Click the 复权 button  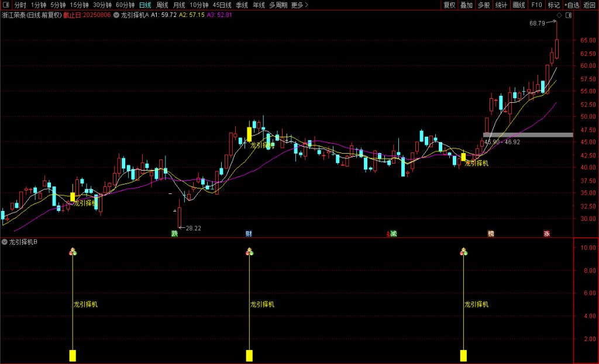449,5
